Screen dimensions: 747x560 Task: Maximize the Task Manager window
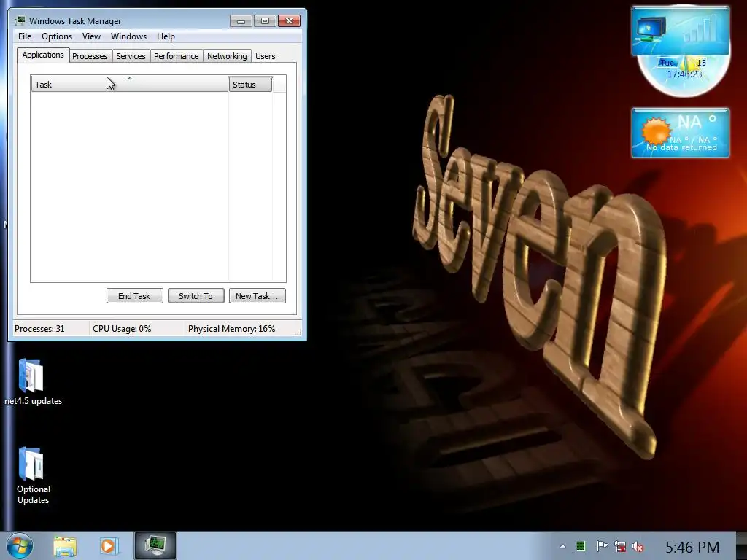265,20
